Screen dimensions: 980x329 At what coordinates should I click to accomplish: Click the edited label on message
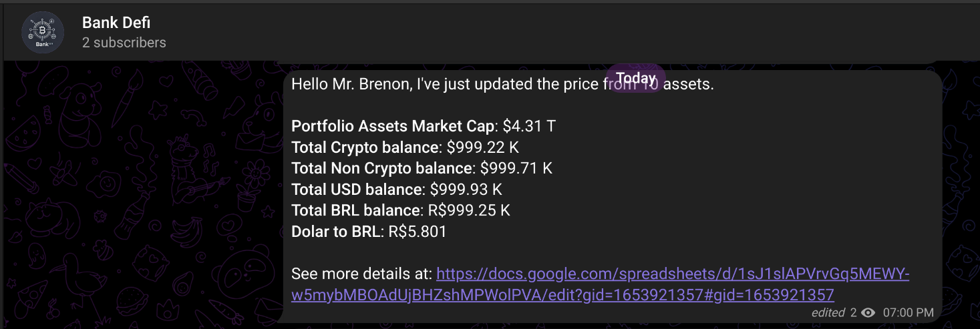(828, 312)
